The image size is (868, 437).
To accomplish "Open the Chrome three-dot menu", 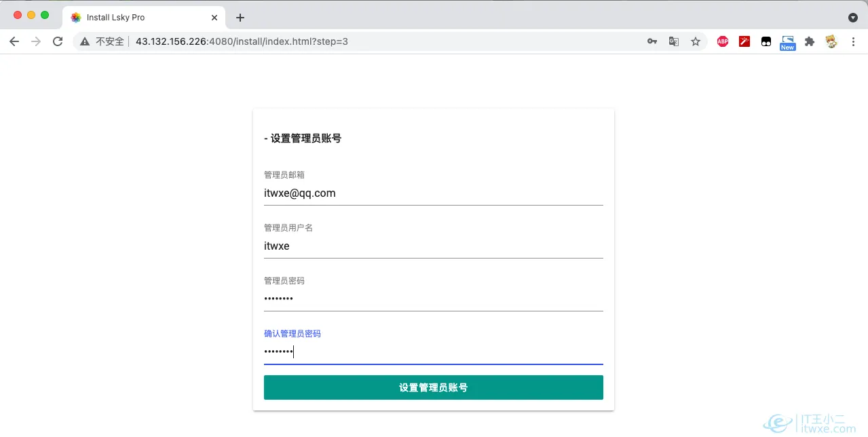I will click(853, 41).
